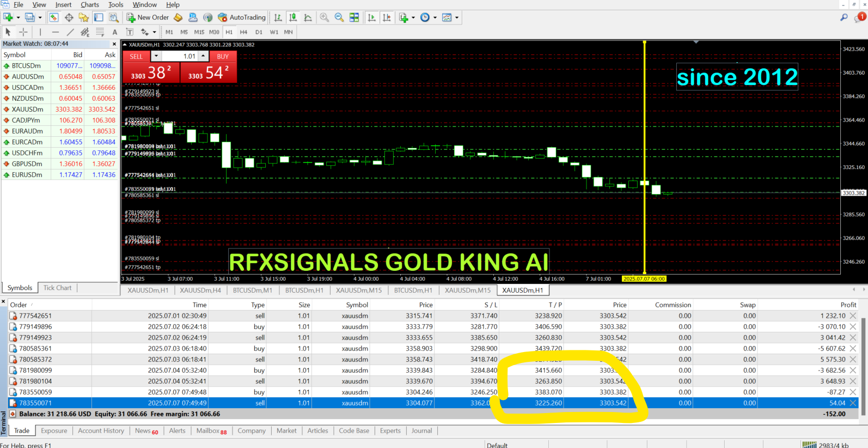Toggle the Terminal panel icon
Screen dimensions: 868x448
coord(99,17)
